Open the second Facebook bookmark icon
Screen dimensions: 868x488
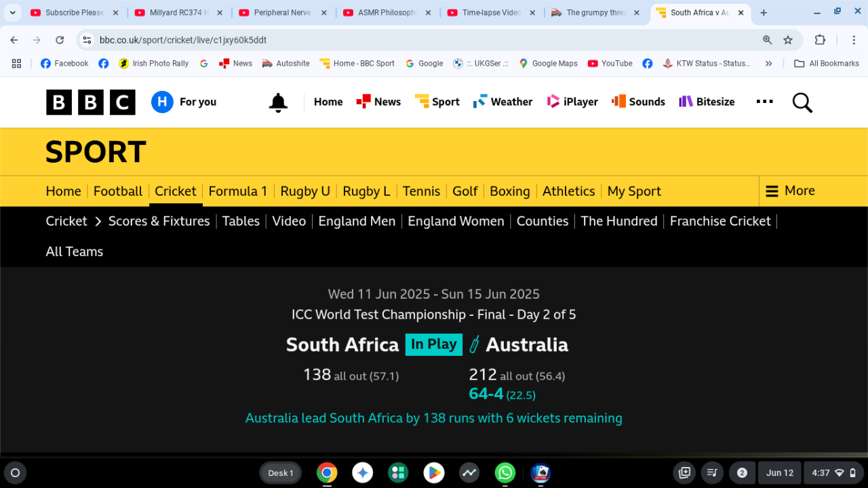[103, 63]
